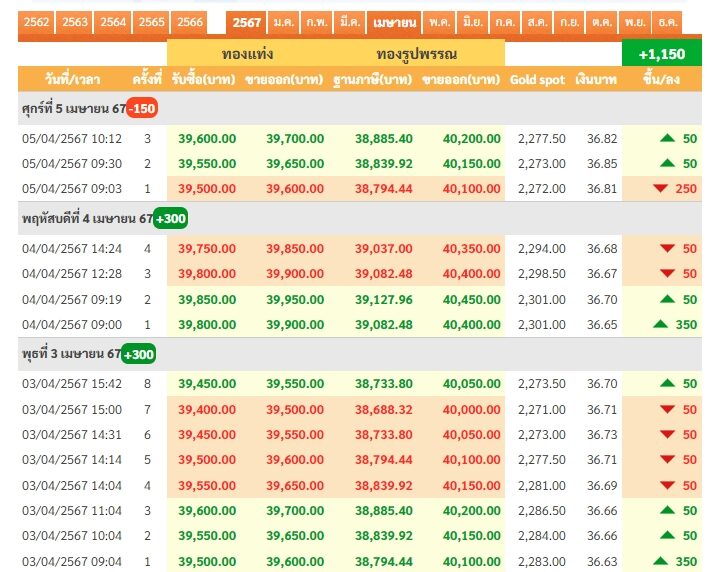Click Gold spot value 2,294.00
The image size is (707, 572).
[542, 248]
